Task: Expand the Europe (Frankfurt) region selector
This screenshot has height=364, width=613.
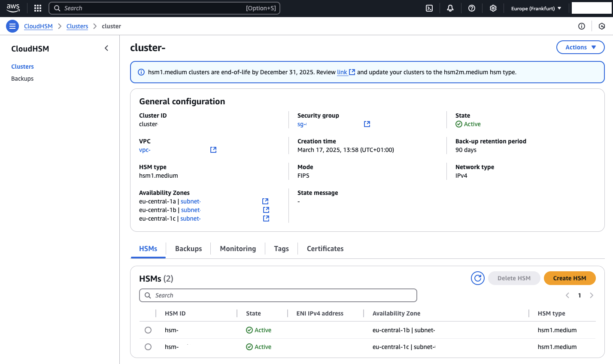Action: pyautogui.click(x=536, y=8)
